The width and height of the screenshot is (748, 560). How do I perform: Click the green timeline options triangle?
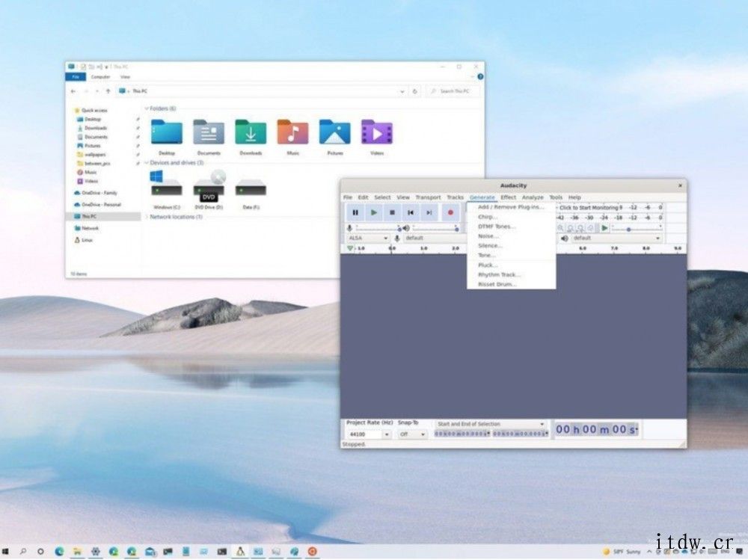[351, 248]
